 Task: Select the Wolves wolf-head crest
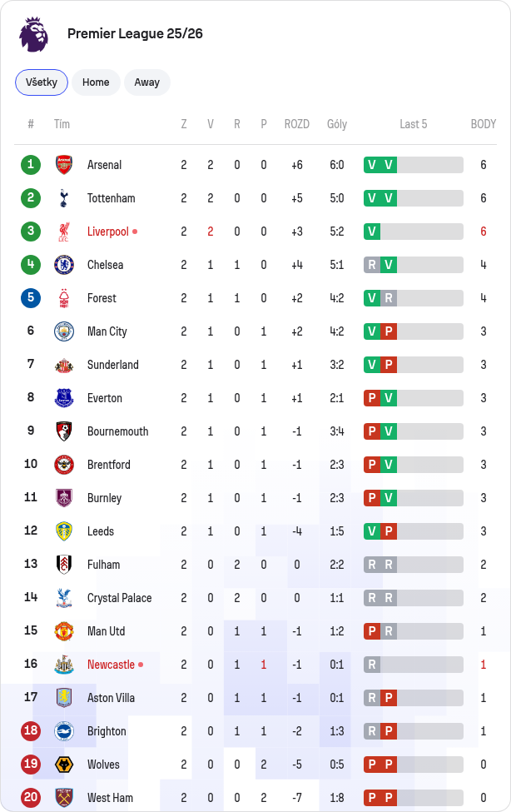click(x=64, y=765)
